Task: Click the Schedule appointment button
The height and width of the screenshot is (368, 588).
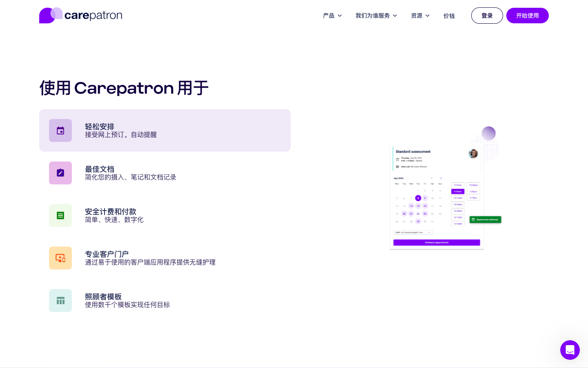Action: pos(437,242)
